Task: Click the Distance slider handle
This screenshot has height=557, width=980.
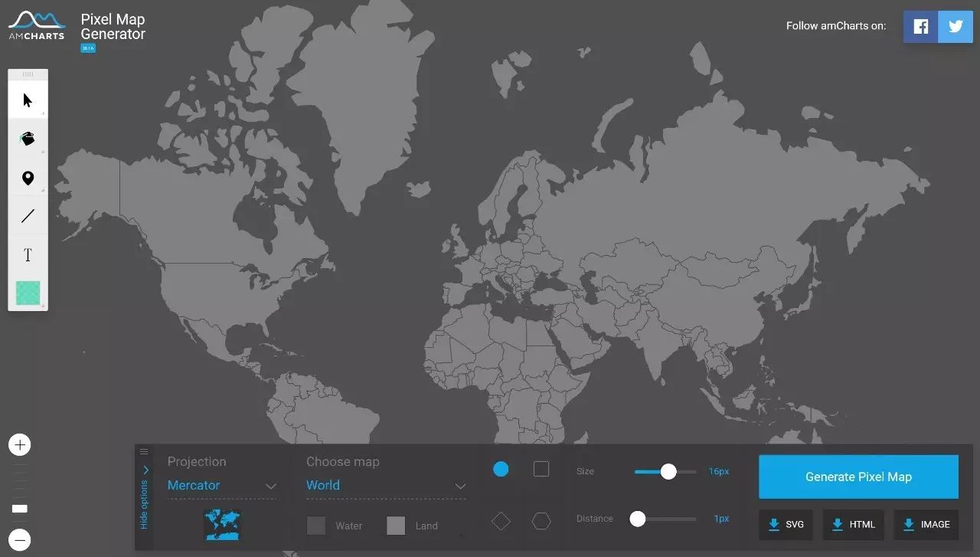Action: (x=638, y=519)
